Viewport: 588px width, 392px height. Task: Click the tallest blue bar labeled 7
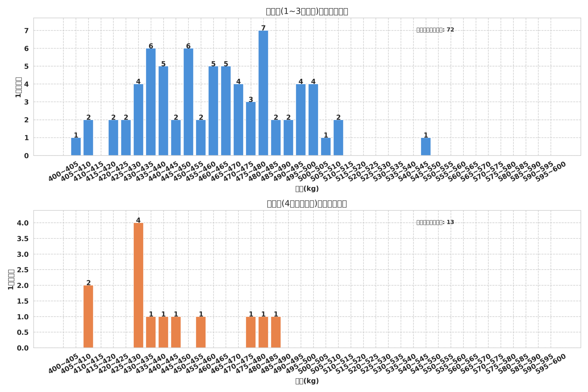point(263,93)
